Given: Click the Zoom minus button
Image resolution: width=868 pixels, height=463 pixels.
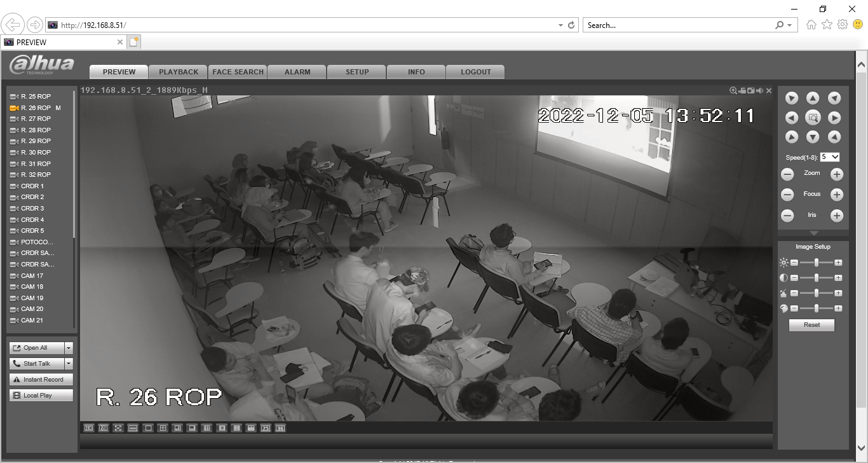Looking at the screenshot, I should click(x=787, y=174).
